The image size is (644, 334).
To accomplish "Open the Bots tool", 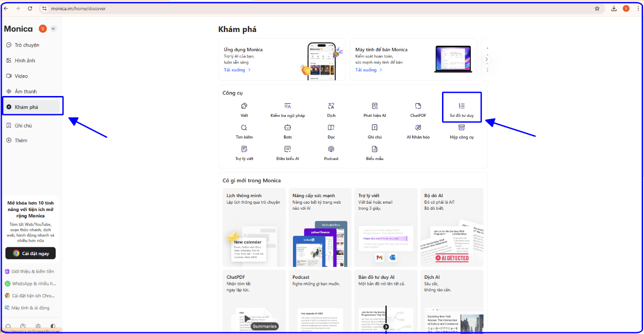I will pos(287,132).
